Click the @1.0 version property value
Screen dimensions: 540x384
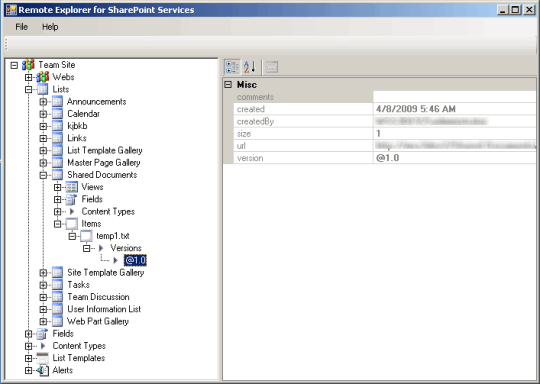387,158
